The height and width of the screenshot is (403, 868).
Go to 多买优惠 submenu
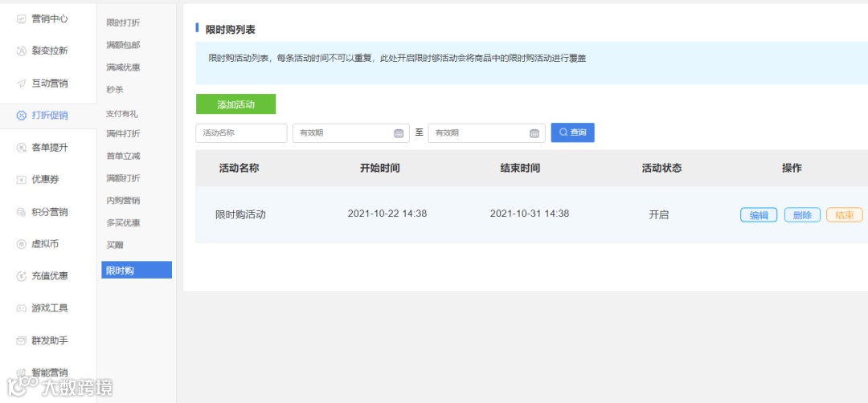coord(123,222)
